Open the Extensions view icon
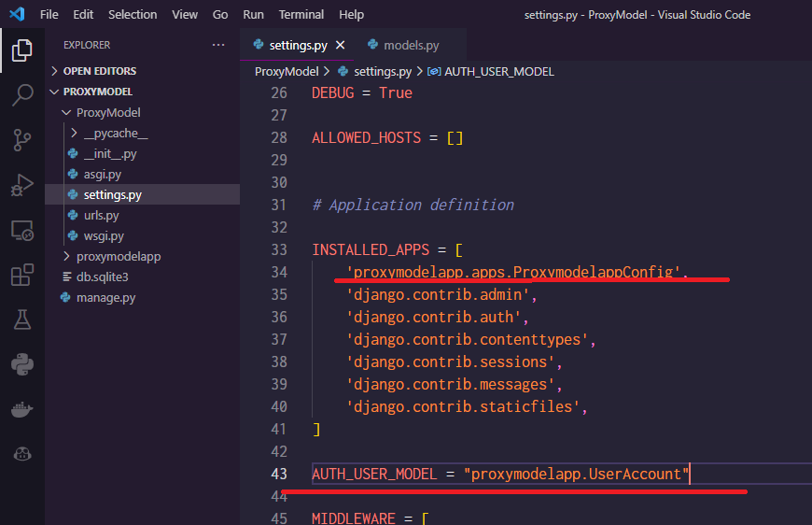812x525 pixels. 22,275
